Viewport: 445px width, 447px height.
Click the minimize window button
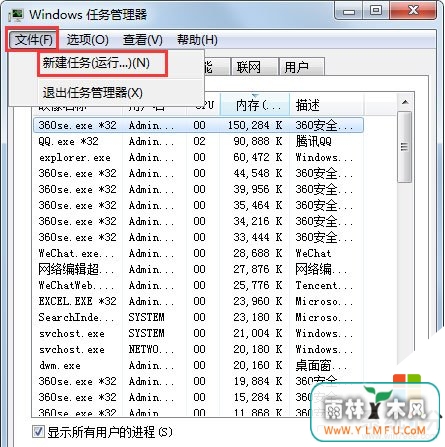pos(349,11)
